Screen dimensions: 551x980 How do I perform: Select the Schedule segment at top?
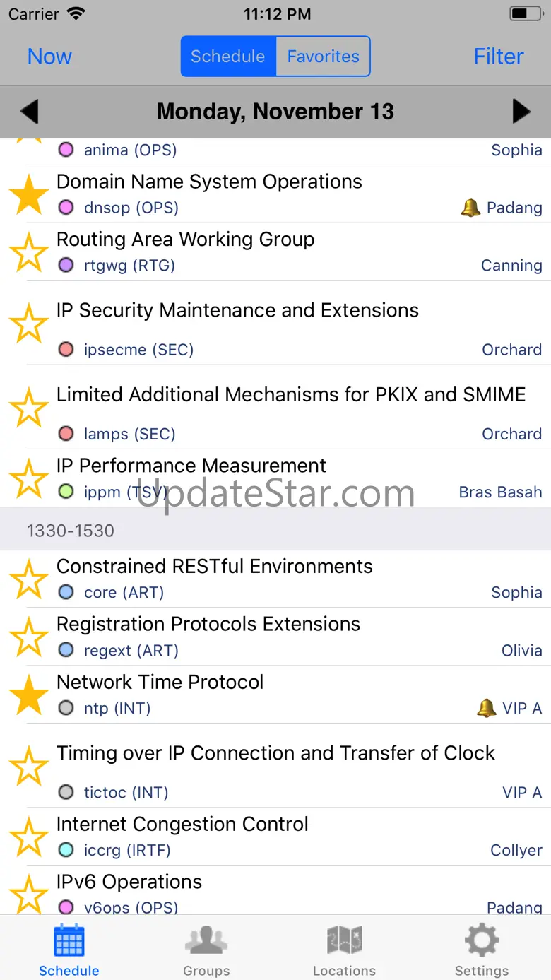coord(228,57)
